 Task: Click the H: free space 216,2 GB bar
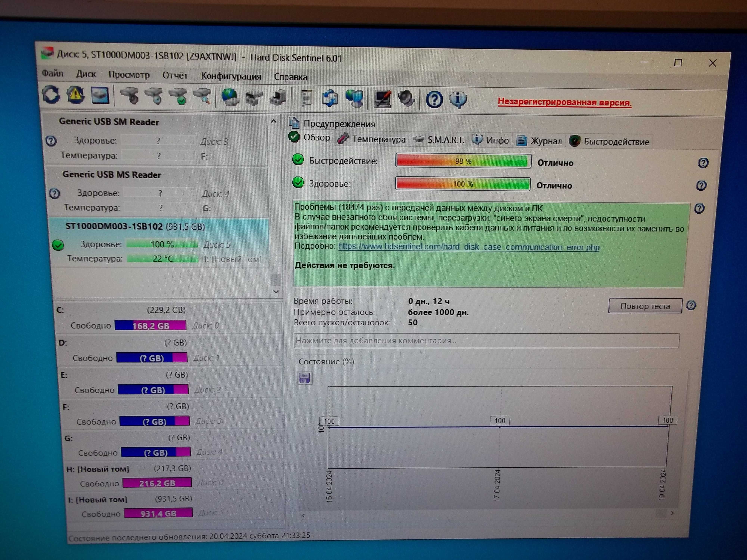(157, 483)
